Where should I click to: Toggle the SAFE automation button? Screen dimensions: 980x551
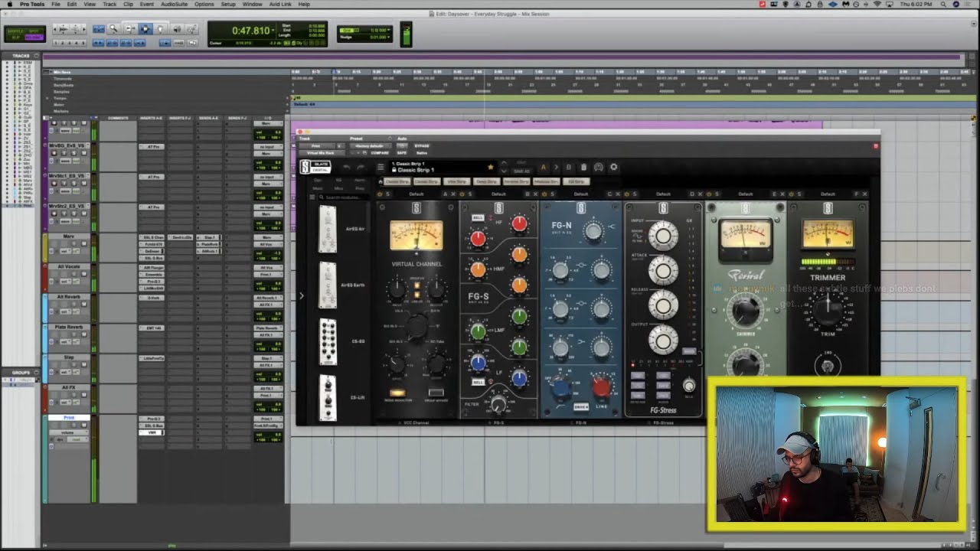(401, 153)
